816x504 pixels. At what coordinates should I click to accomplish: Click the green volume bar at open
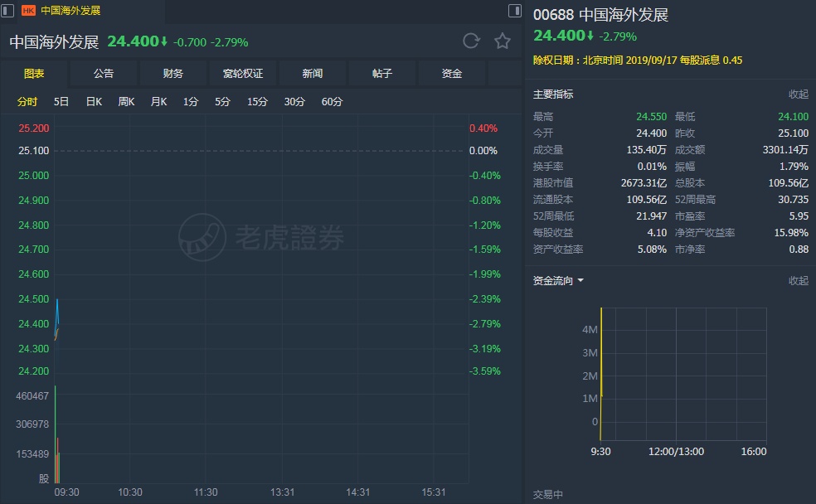click(x=56, y=434)
